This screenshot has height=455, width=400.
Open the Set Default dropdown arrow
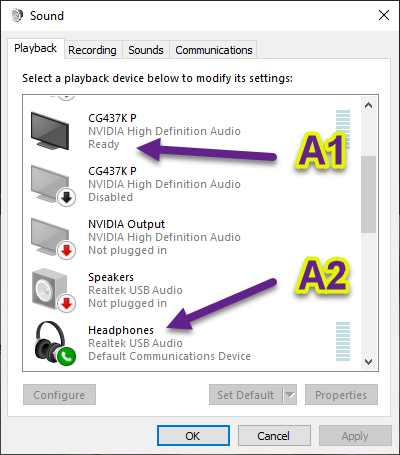point(290,395)
